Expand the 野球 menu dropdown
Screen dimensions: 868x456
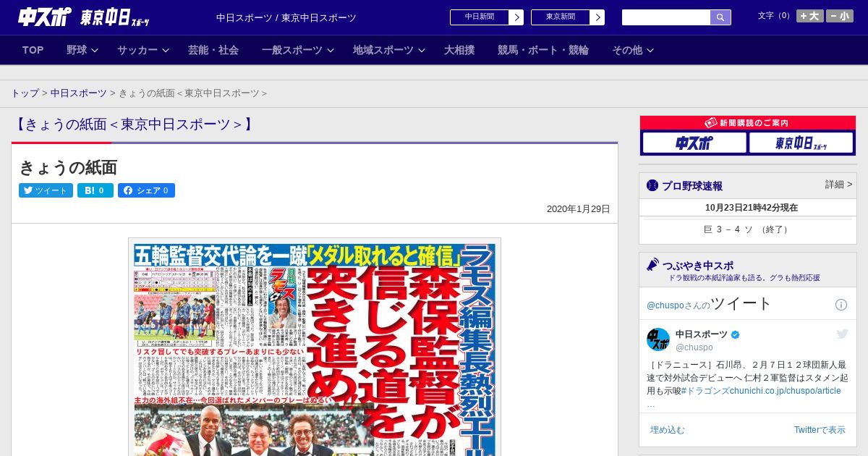[x=82, y=50]
